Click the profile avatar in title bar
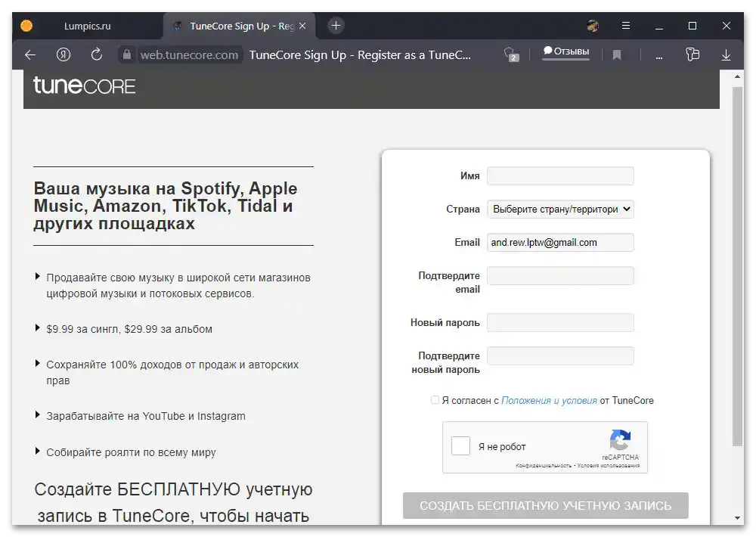The height and width of the screenshot is (537, 756). coord(593,26)
